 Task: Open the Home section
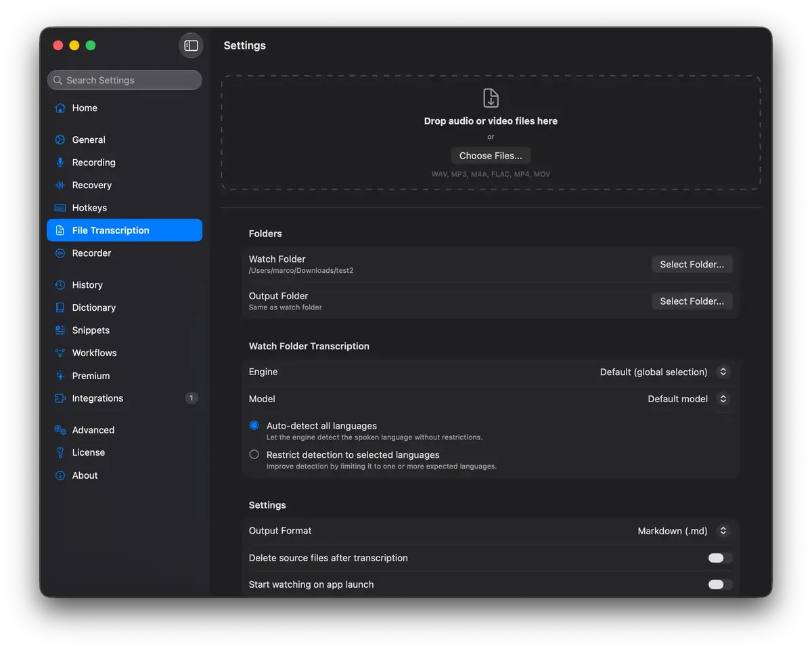tap(125, 108)
